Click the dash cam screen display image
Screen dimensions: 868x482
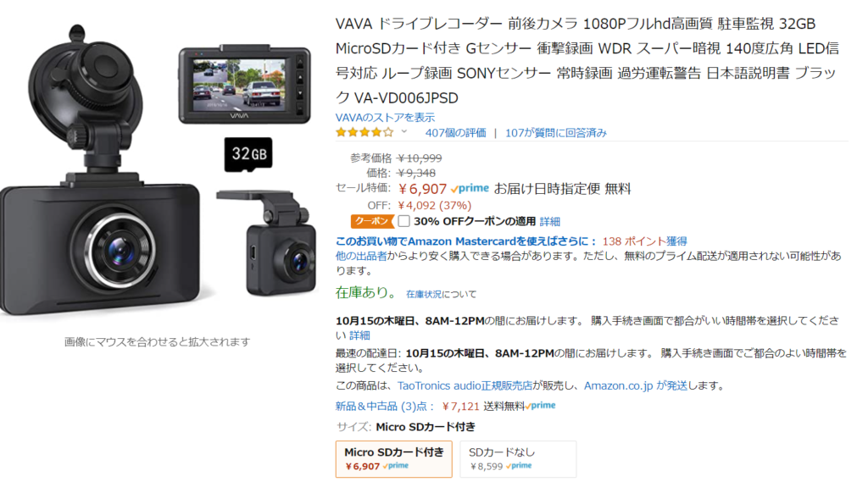point(244,84)
